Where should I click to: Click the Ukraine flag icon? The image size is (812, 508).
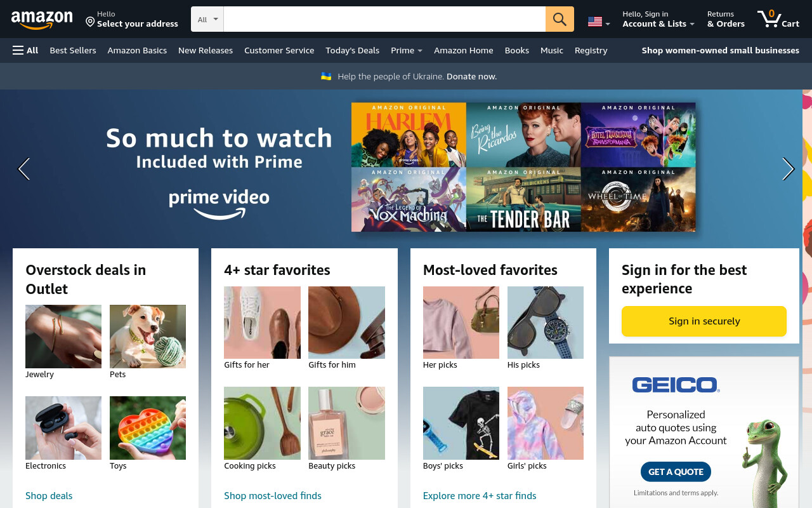coord(326,76)
